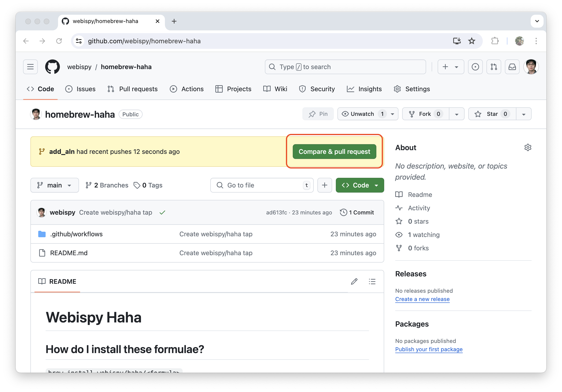Open the repository Settings tab

(x=412, y=89)
